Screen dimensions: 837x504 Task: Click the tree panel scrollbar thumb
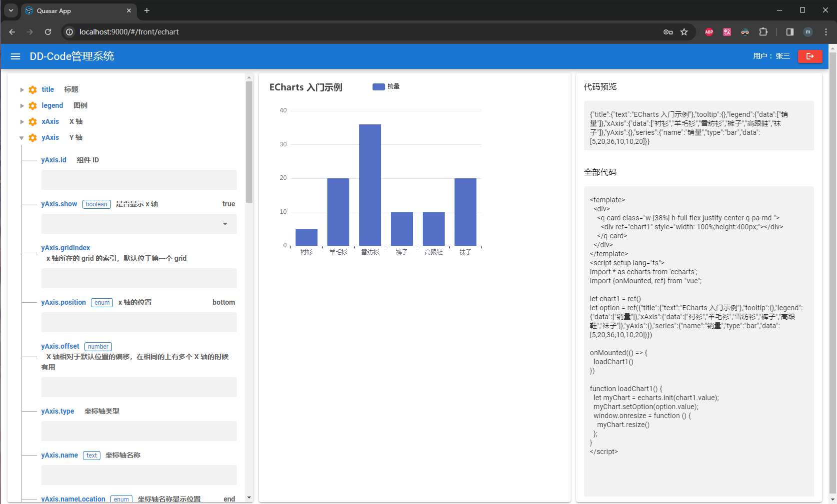coord(249,142)
